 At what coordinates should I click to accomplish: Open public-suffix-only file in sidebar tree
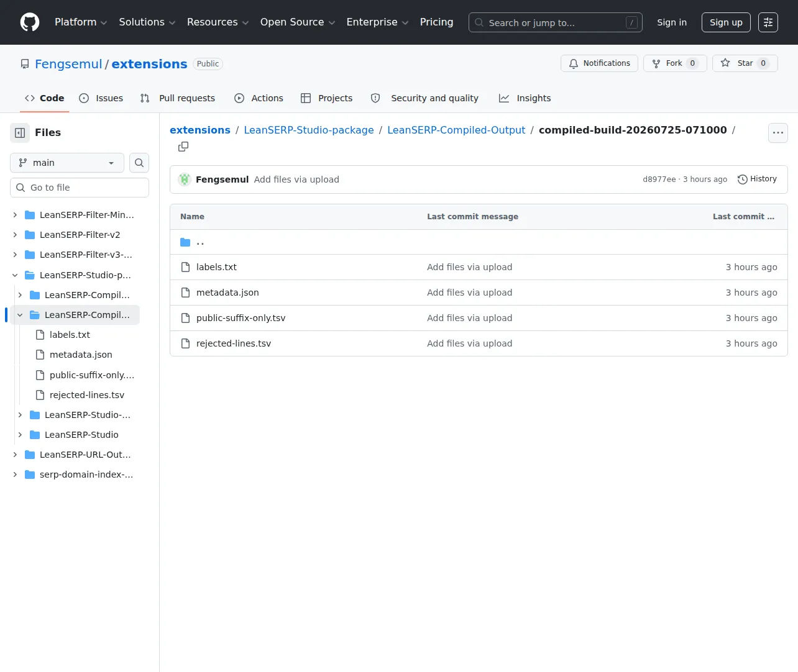pos(92,375)
